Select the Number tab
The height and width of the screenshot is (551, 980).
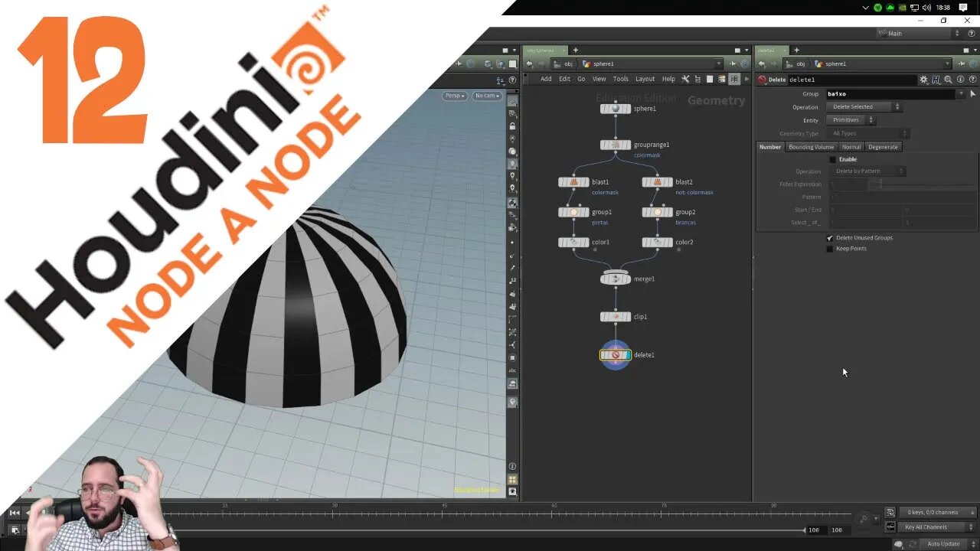click(770, 147)
